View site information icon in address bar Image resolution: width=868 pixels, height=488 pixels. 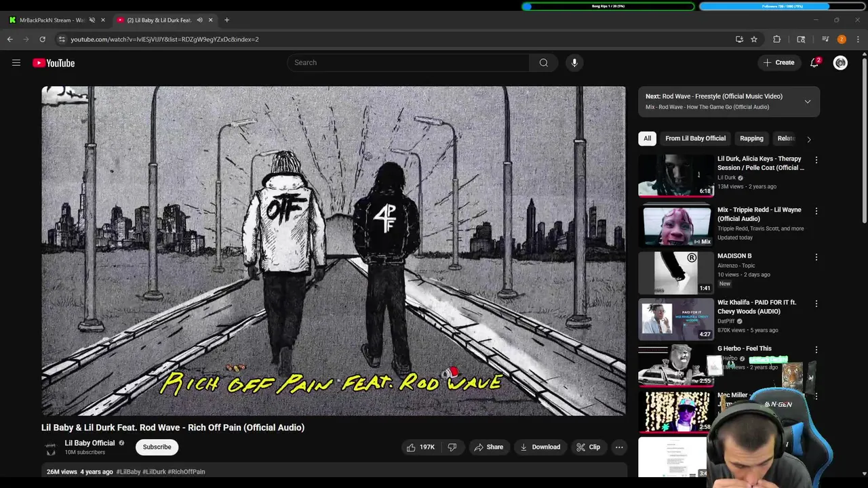[x=62, y=39]
